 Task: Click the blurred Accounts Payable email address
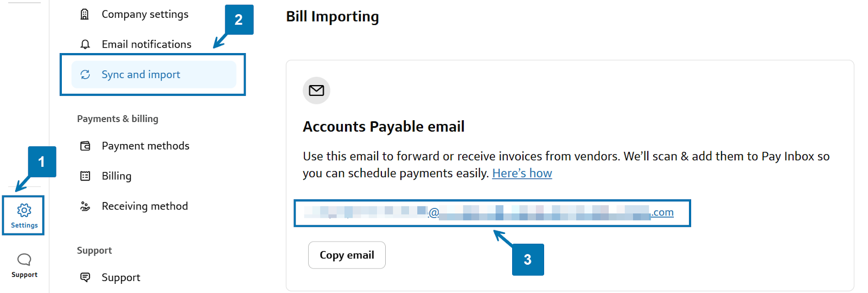pyautogui.click(x=488, y=213)
